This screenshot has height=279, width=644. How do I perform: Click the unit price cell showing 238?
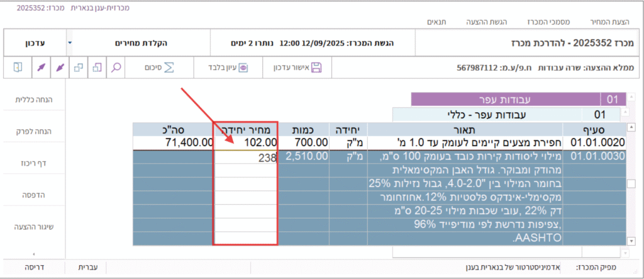[246, 157]
